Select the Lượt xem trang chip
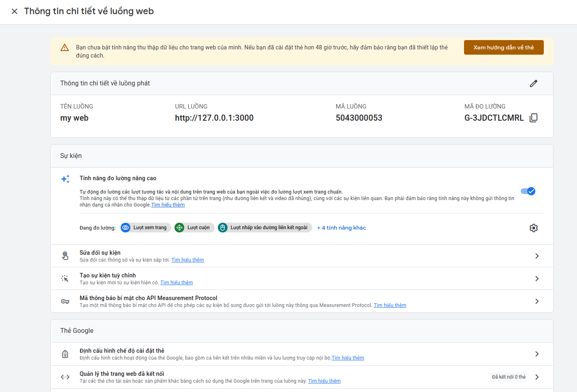The width and height of the screenshot is (577, 392). 146,228
